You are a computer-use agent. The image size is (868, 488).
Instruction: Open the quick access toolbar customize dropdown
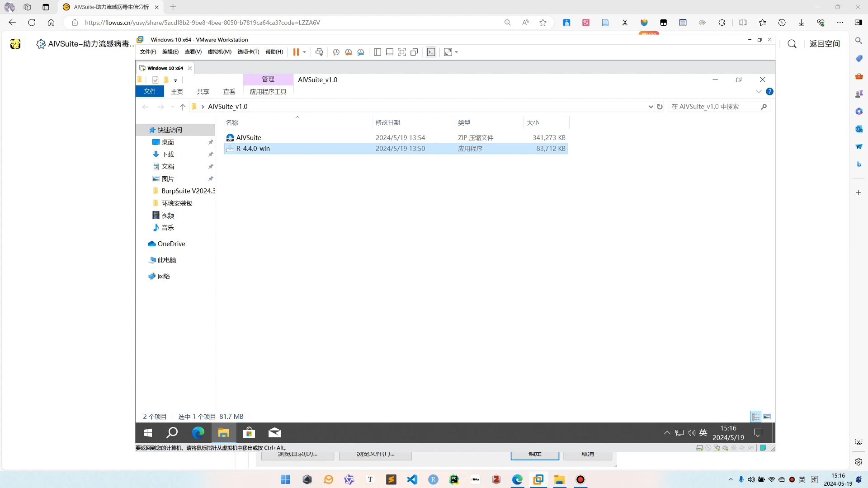(x=175, y=80)
